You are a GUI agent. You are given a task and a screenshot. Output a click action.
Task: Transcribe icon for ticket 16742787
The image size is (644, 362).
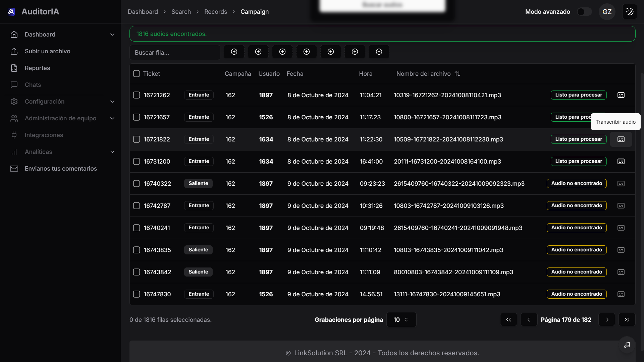pyautogui.click(x=621, y=206)
